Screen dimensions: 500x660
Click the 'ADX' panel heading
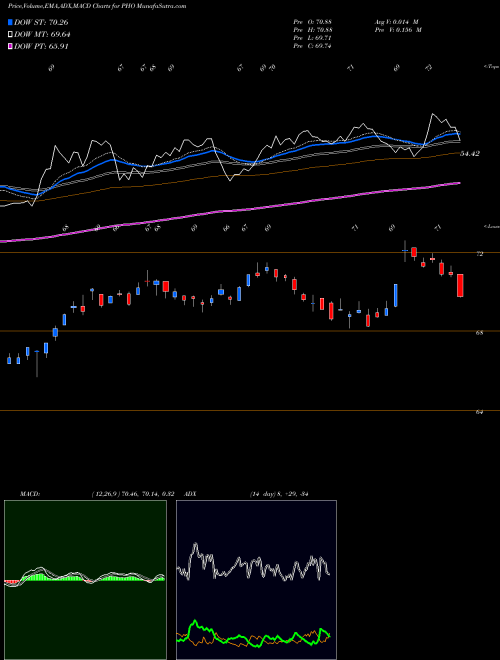click(191, 494)
